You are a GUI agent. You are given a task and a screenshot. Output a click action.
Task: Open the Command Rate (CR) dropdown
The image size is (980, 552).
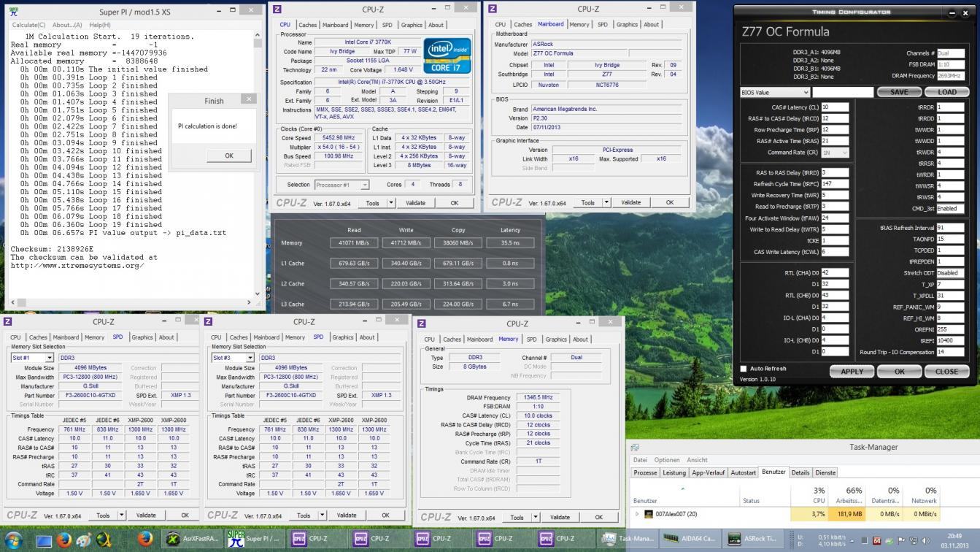[x=835, y=153]
